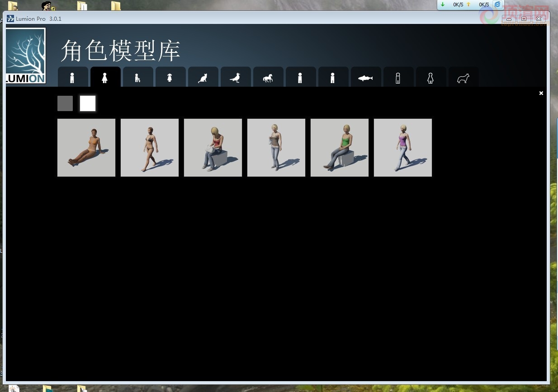Open the horse category tab
Viewport: 558px width, 392px height.
click(268, 77)
